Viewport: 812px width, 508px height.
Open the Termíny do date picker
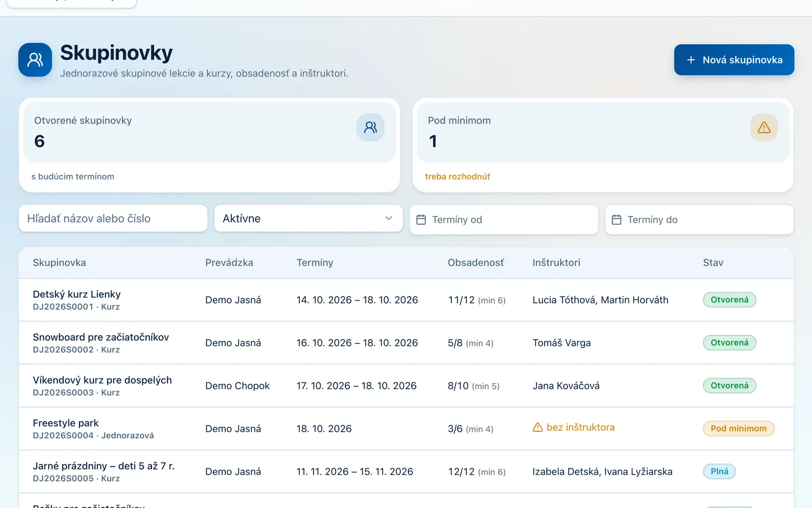[699, 219]
